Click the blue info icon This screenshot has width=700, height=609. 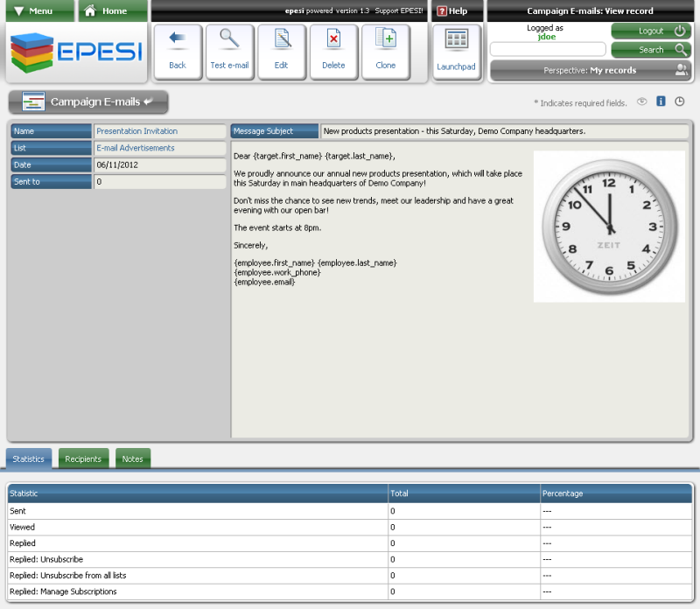click(x=661, y=101)
